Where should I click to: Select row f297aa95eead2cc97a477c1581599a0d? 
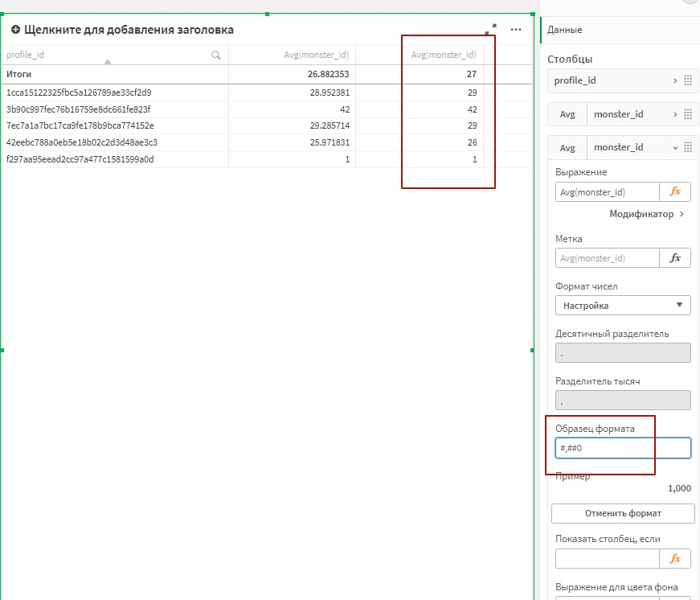80,159
